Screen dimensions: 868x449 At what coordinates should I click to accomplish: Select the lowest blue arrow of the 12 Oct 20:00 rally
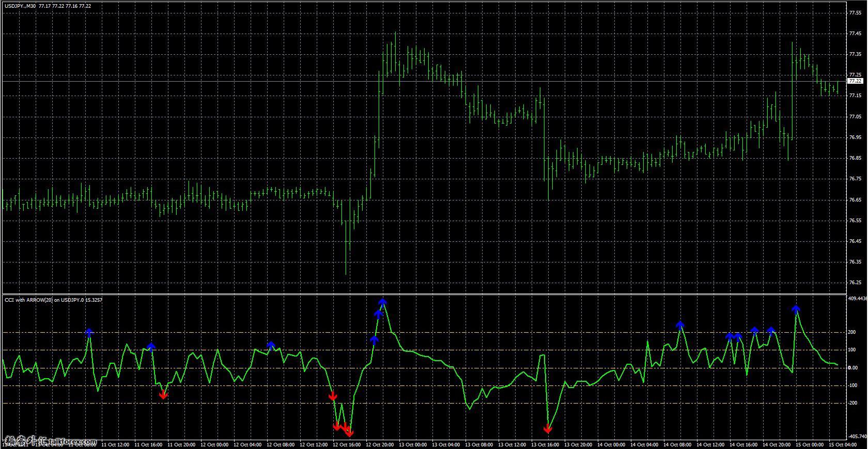374,339
